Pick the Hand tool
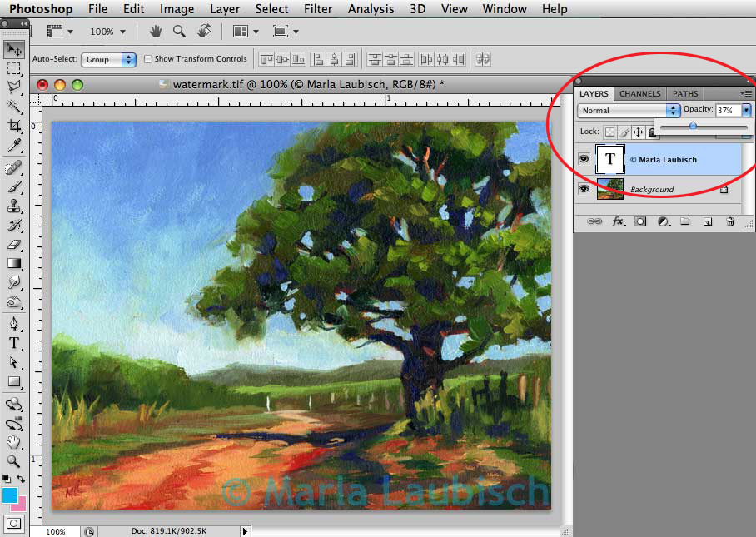 point(14,442)
